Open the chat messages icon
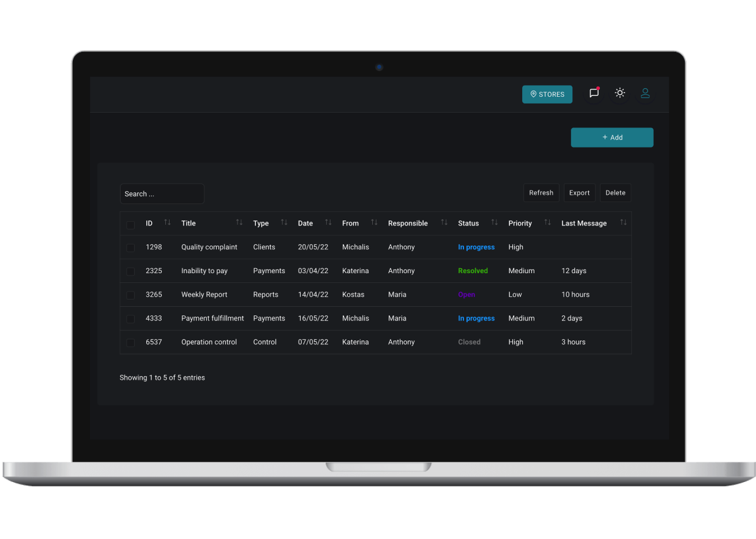This screenshot has height=539, width=756. tap(594, 93)
